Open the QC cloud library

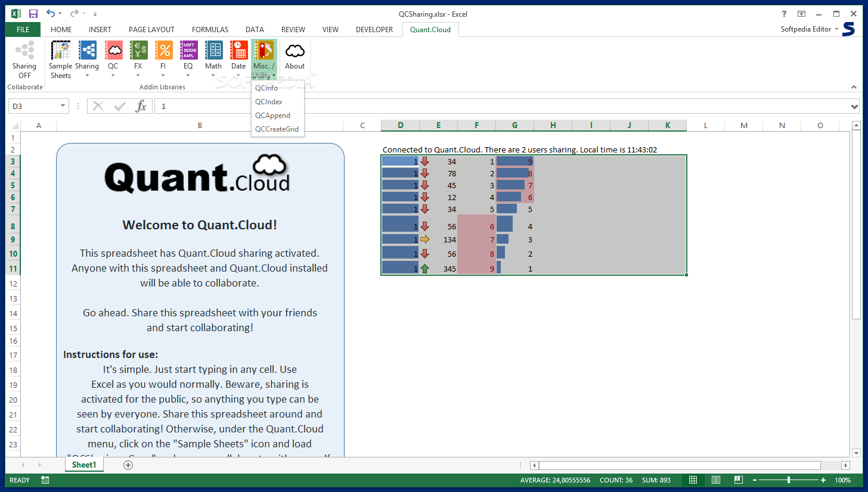pyautogui.click(x=113, y=60)
